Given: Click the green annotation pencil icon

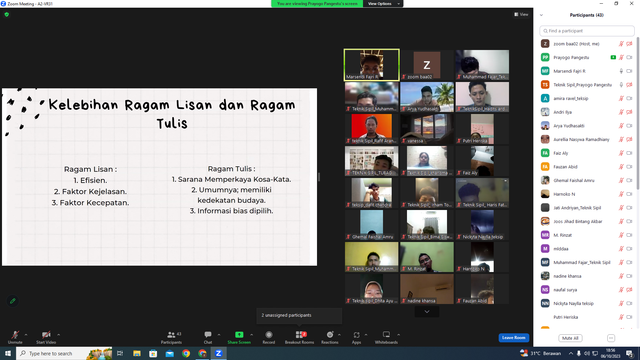Looking at the screenshot, I should pyautogui.click(x=13, y=301).
